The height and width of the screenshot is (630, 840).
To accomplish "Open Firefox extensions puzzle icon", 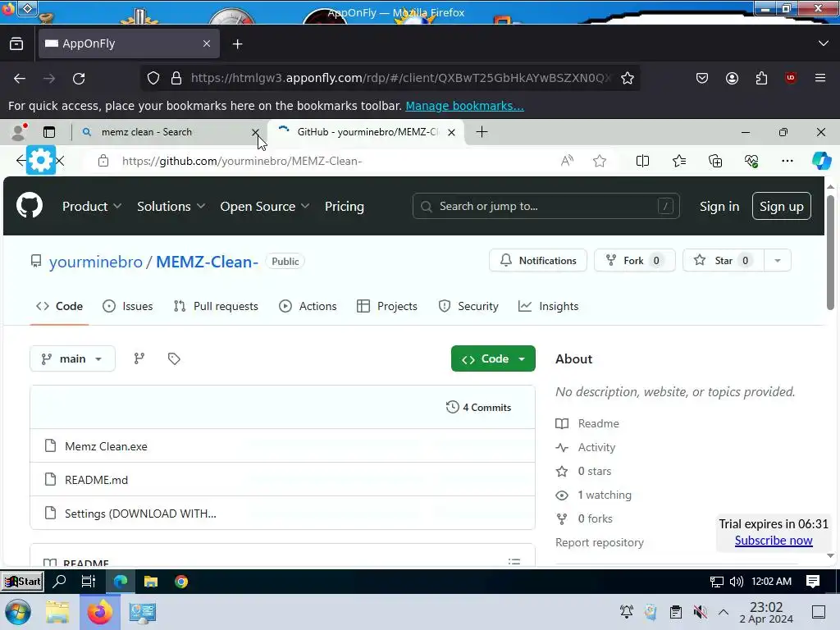I will [761, 78].
